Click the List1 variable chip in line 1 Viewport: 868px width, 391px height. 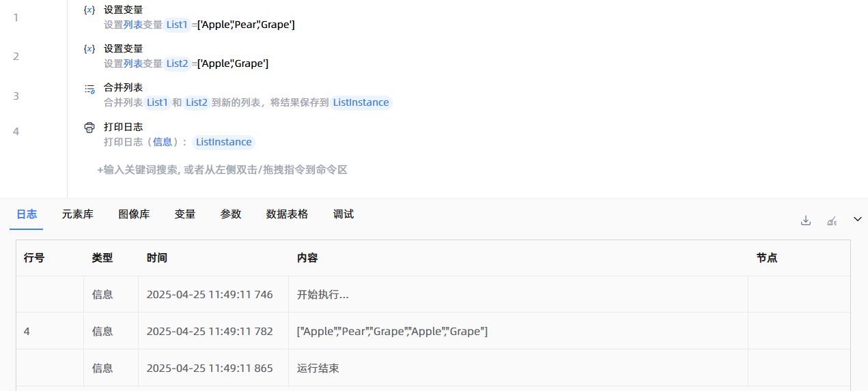pos(177,25)
